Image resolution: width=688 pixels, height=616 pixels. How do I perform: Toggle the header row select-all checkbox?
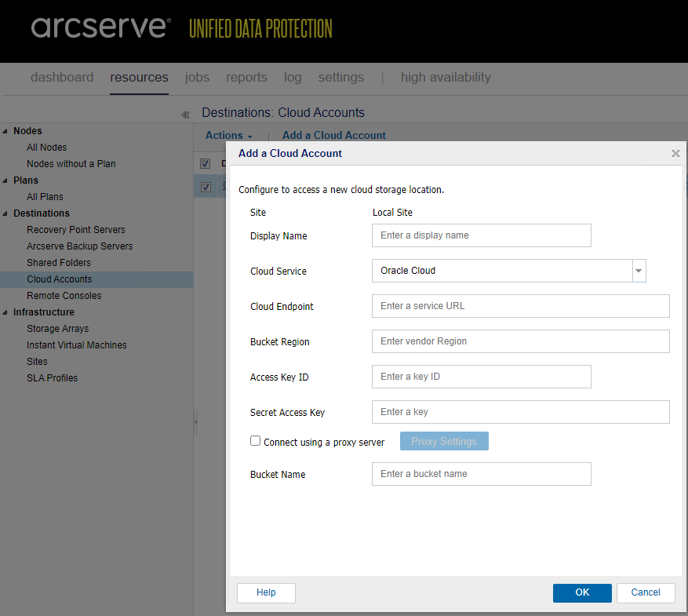coord(205,164)
